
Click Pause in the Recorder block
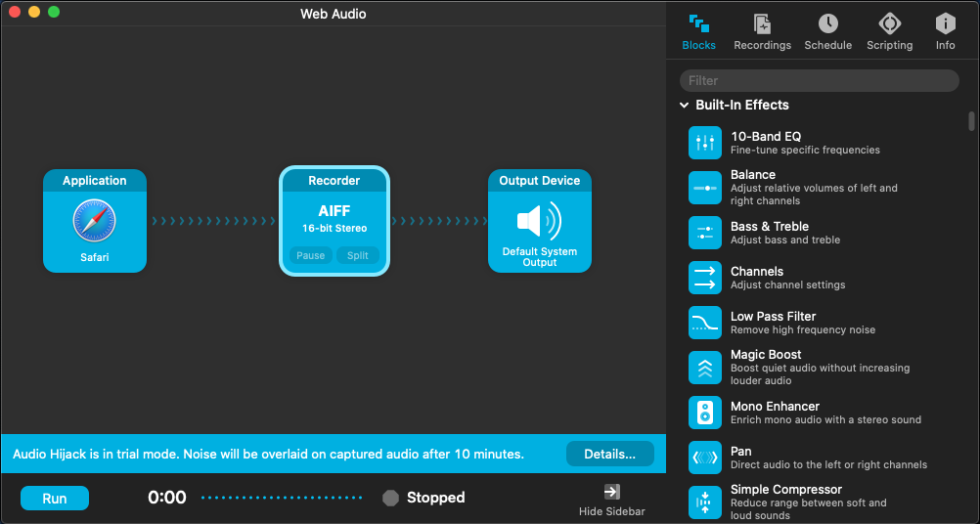(x=311, y=255)
